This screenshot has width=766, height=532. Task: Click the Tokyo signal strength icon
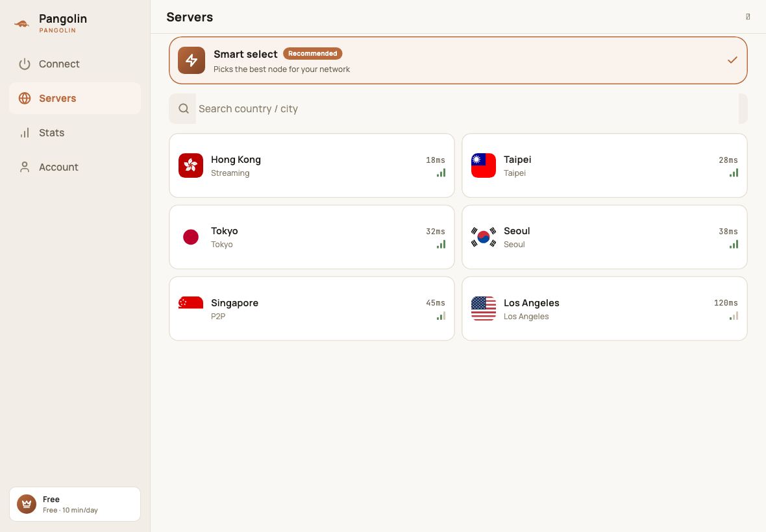pyautogui.click(x=441, y=245)
